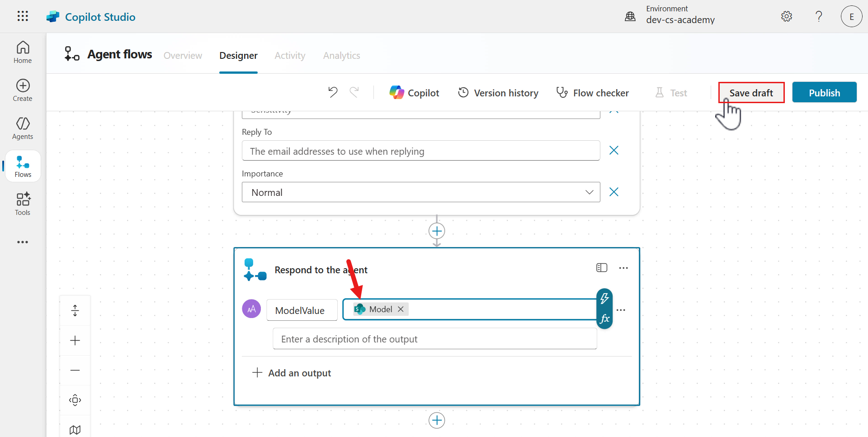This screenshot has width=868, height=437.
Task: Click fit-to-view canvas control
Action: tap(75, 400)
